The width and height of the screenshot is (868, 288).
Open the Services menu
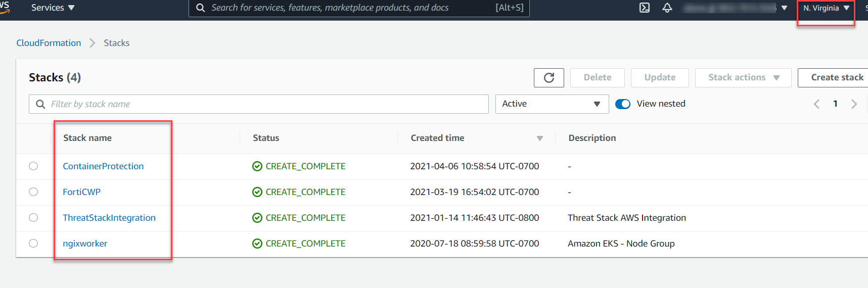click(x=53, y=8)
